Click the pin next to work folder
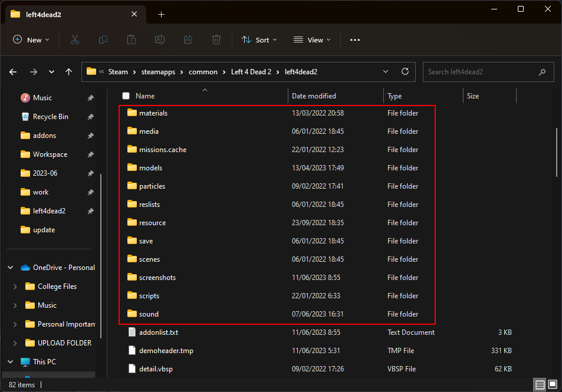 (90, 192)
